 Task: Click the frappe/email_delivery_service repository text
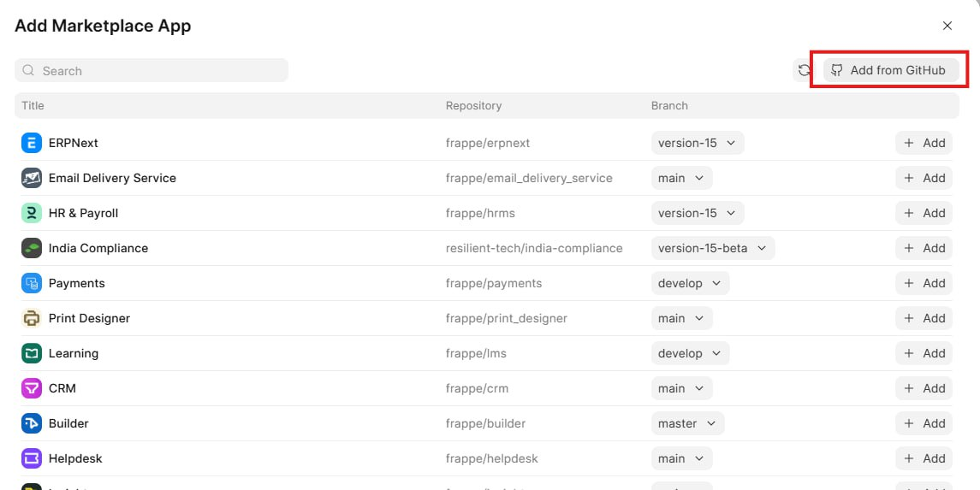click(529, 178)
